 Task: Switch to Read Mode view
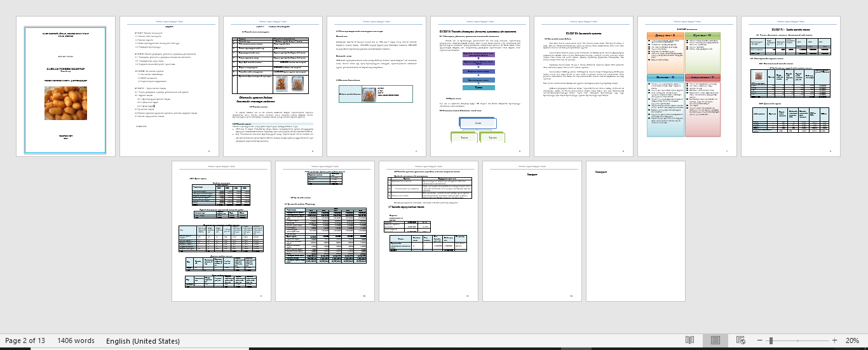pyautogui.click(x=689, y=340)
